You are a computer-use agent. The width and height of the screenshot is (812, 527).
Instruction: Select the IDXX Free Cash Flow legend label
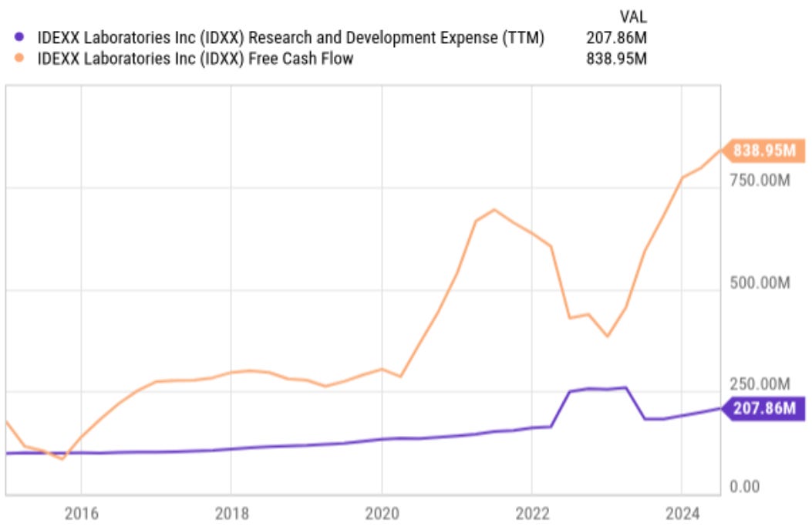[195, 59]
